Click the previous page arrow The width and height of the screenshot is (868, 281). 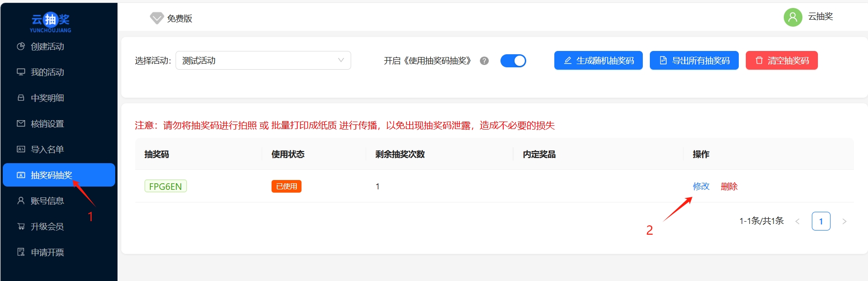pos(797,221)
